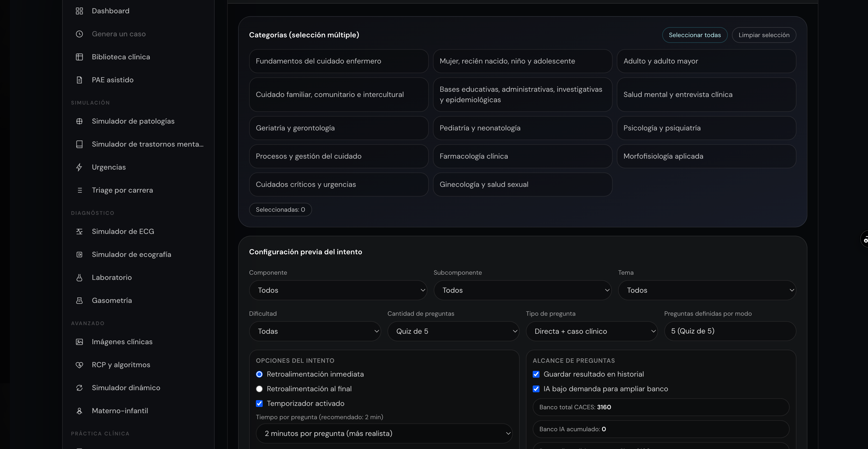
Task: Open the Tipo de pregunta dropdown
Action: pyautogui.click(x=592, y=331)
